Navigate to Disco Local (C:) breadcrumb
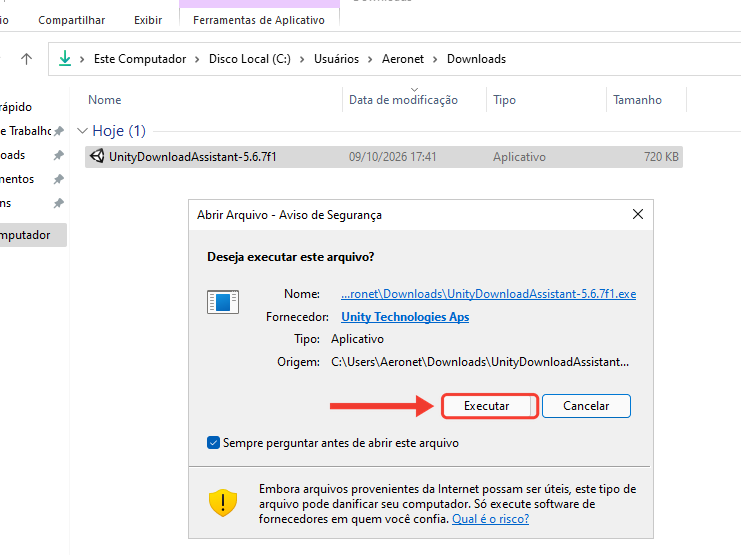 250,59
